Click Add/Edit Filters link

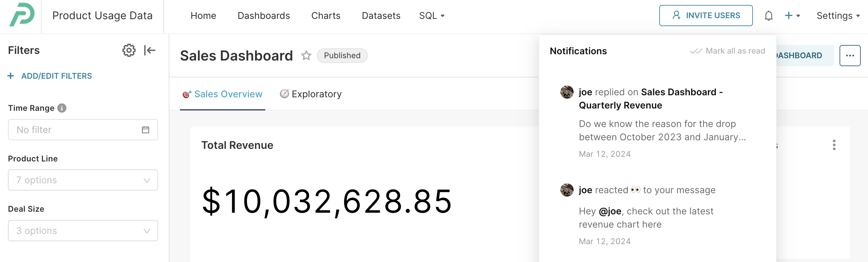tap(50, 76)
